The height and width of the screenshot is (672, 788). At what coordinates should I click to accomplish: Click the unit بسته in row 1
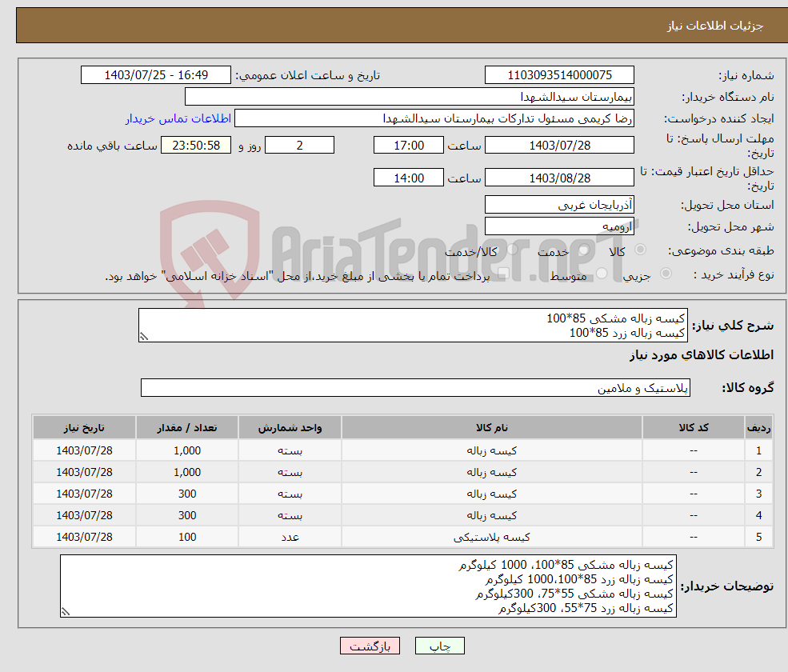(290, 451)
